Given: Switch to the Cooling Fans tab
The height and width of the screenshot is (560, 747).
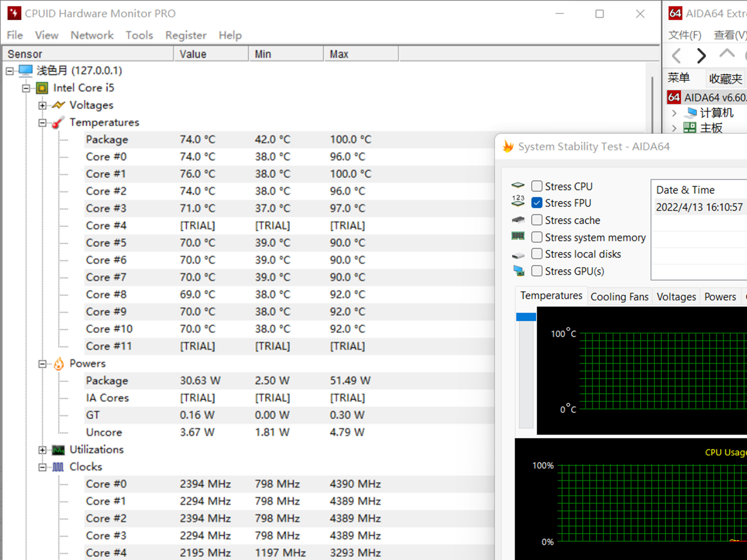Looking at the screenshot, I should coord(619,297).
